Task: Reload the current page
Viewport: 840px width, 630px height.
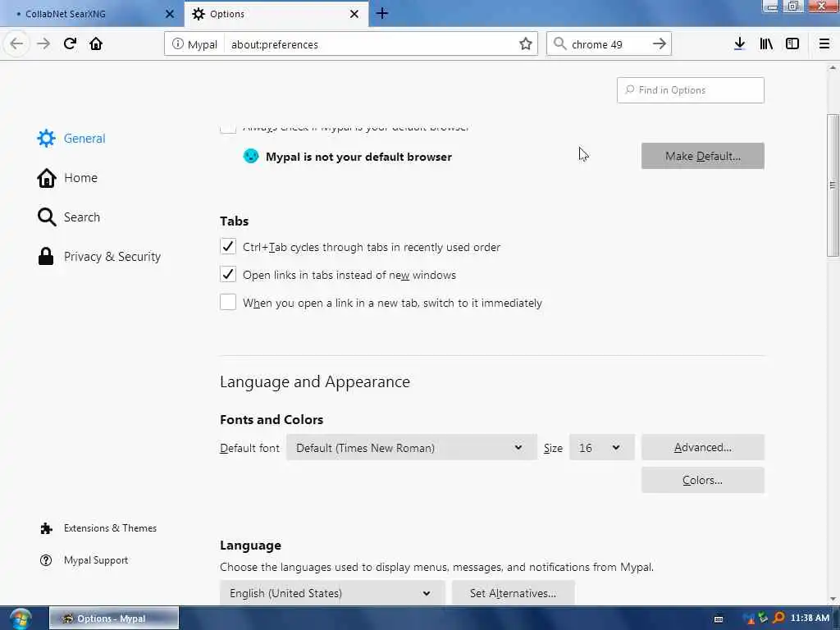Action: (70, 44)
